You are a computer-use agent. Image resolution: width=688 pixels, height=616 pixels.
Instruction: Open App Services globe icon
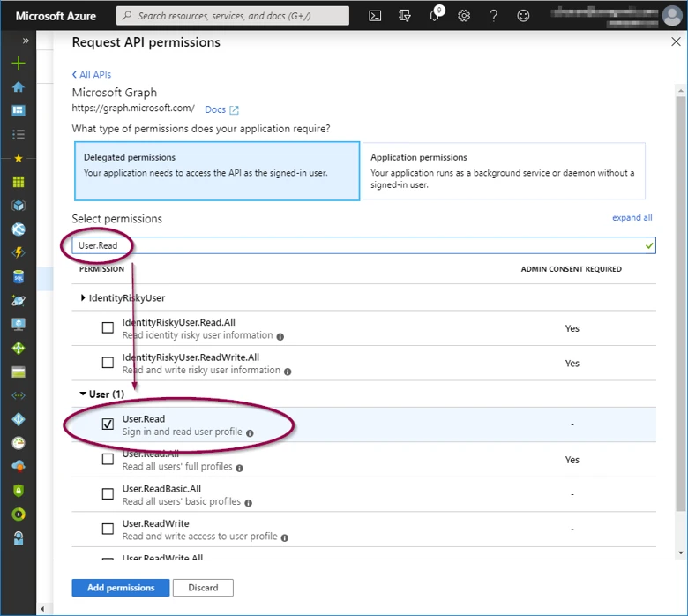(19, 229)
